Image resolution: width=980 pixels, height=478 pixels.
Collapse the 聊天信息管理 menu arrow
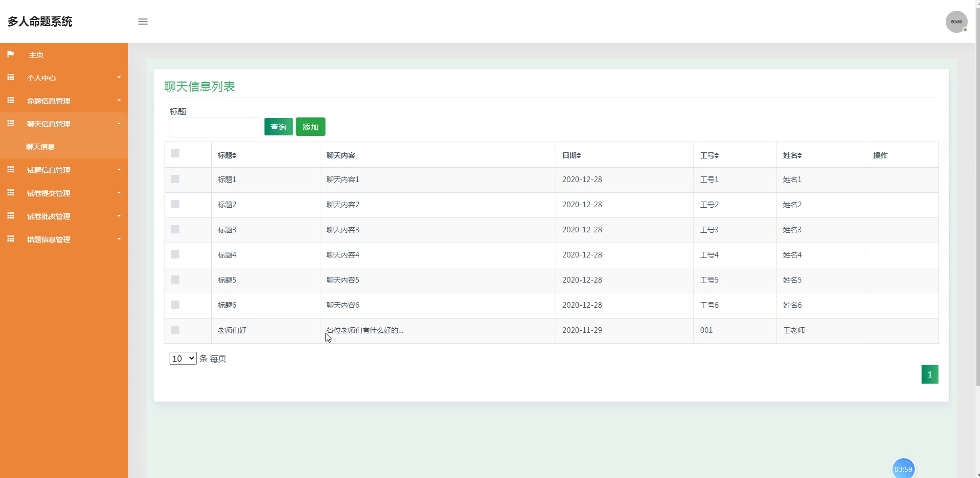pos(119,124)
